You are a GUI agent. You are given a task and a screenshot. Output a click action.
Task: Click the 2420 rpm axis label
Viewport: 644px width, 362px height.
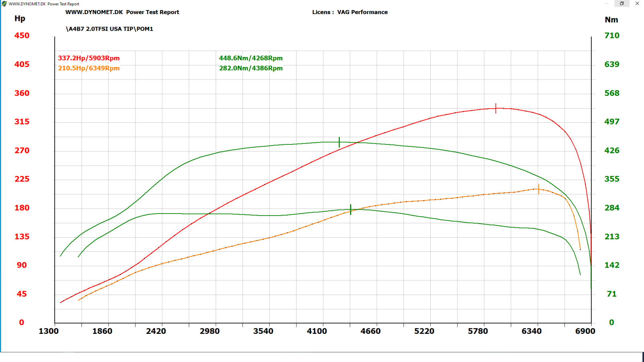pos(156,331)
